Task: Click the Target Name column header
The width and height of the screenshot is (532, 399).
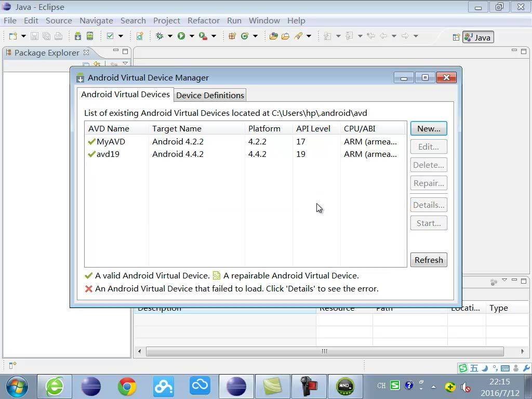Action: [x=196, y=129]
